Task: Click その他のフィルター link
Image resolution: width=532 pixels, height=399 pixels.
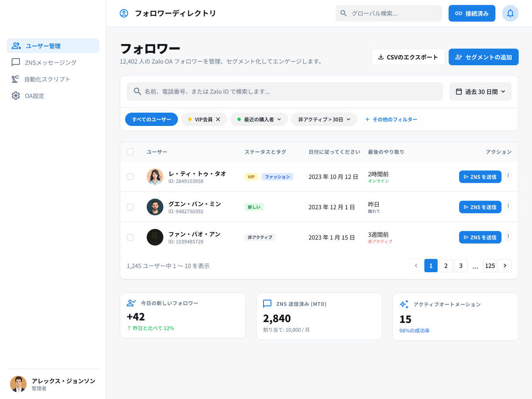Action: 391,119
